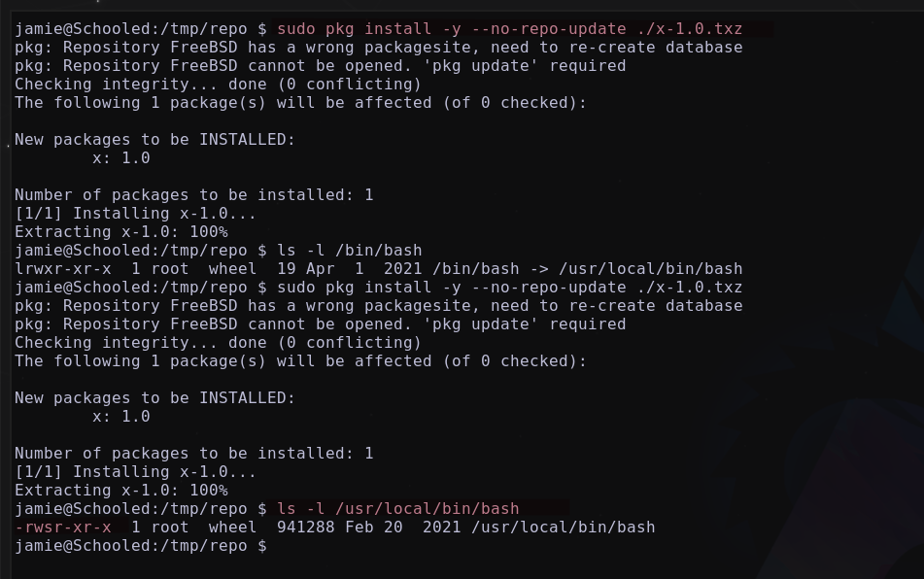Viewport: 924px width, 579px height.
Task: Click the first 'x: 1.0' package entry
Action: pyautogui.click(x=121, y=158)
